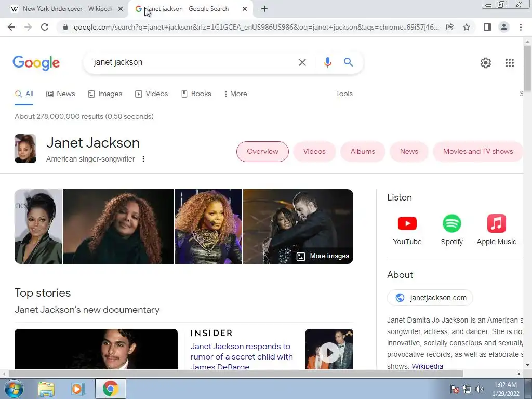Listen on Apple Music via its icon
Image resolution: width=532 pixels, height=399 pixels.
point(496,223)
